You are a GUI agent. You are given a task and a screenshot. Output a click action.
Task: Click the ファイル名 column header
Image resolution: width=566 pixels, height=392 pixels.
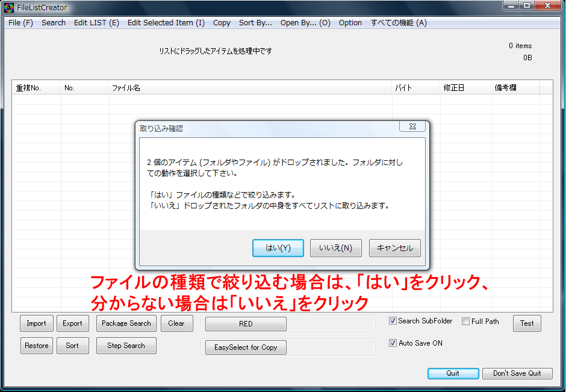[x=126, y=87]
